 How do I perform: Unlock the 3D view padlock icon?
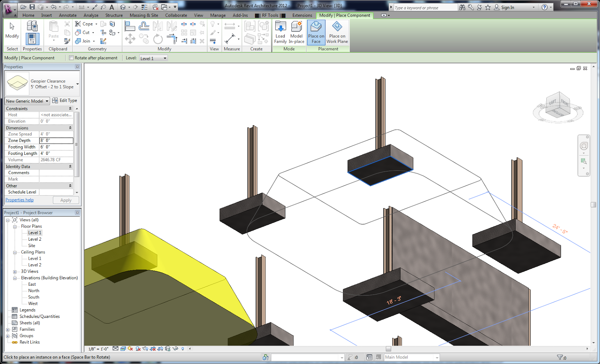167,349
